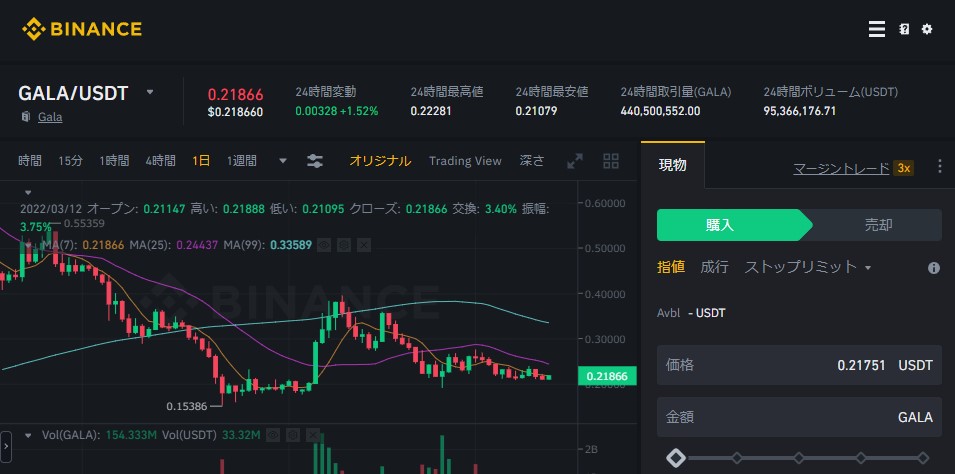Switch chart to Trading View
955x474 pixels.
(465, 161)
